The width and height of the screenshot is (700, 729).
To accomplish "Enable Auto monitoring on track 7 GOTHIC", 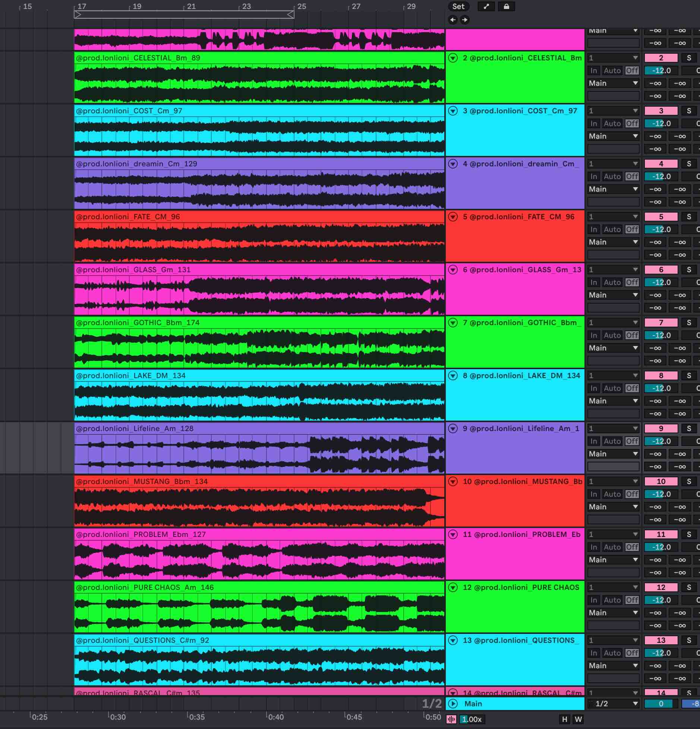I will (x=612, y=335).
